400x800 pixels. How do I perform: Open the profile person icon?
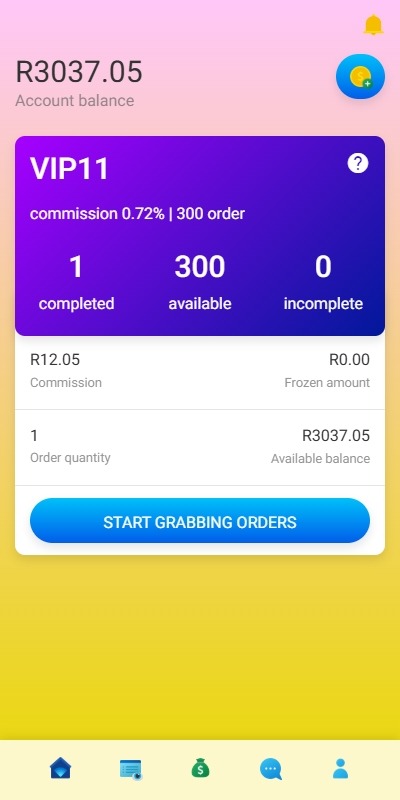point(340,768)
